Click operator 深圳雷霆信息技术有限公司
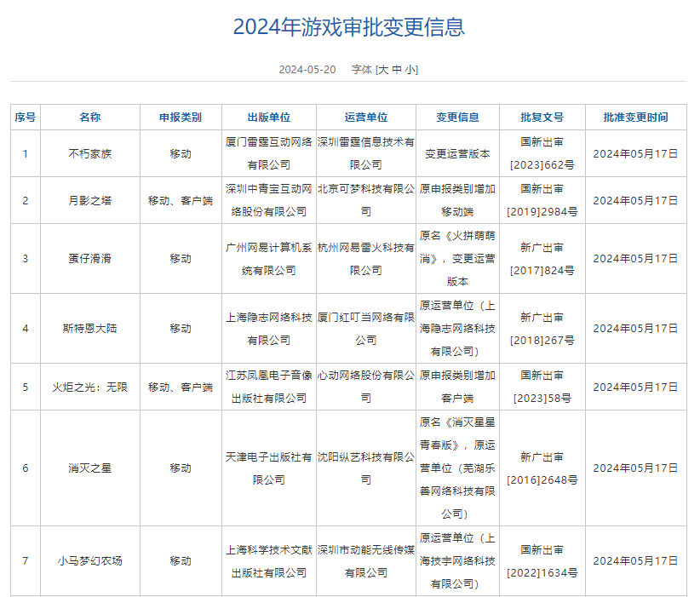700x597 pixels. point(366,154)
